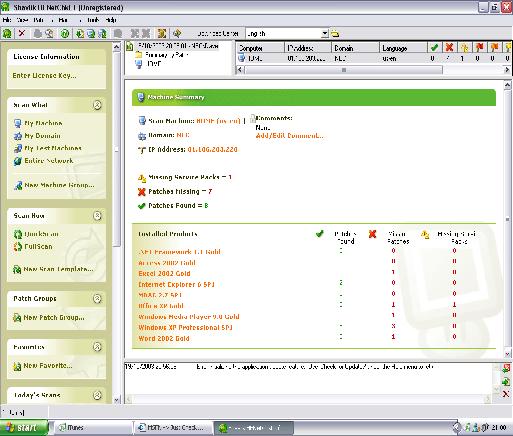Open Office XP Gold product

(161, 306)
